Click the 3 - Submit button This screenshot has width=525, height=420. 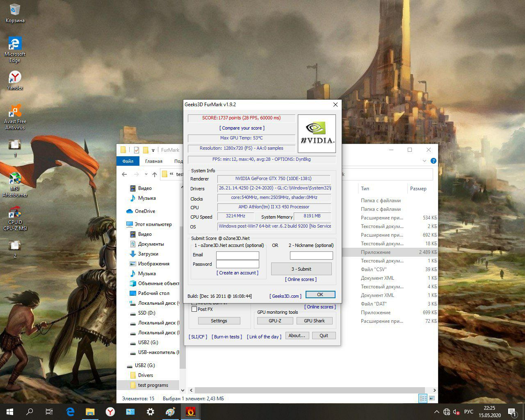coord(301,269)
